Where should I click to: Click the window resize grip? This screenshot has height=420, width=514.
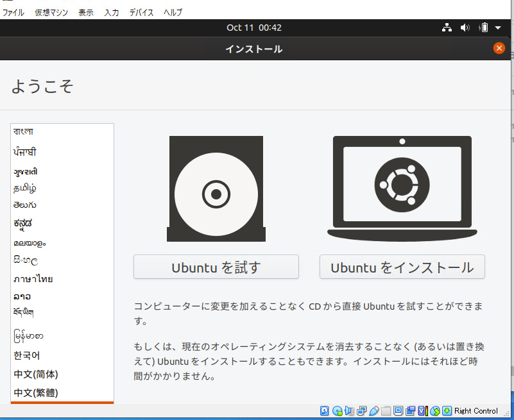[506, 414]
